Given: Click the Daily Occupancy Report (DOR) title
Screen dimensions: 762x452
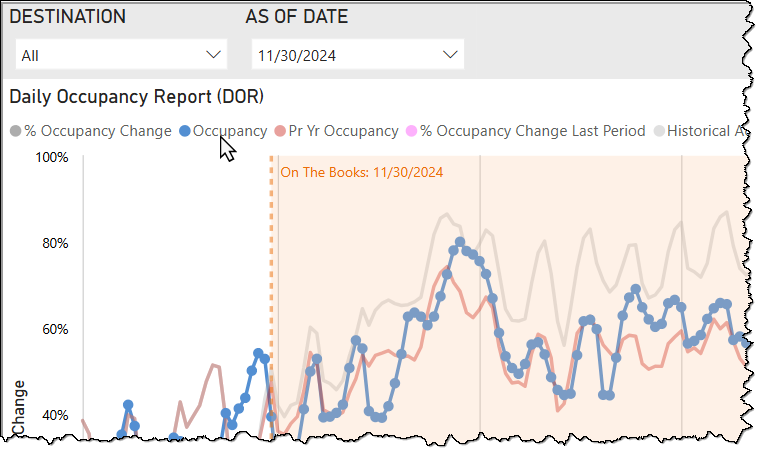Looking at the screenshot, I should 137,97.
